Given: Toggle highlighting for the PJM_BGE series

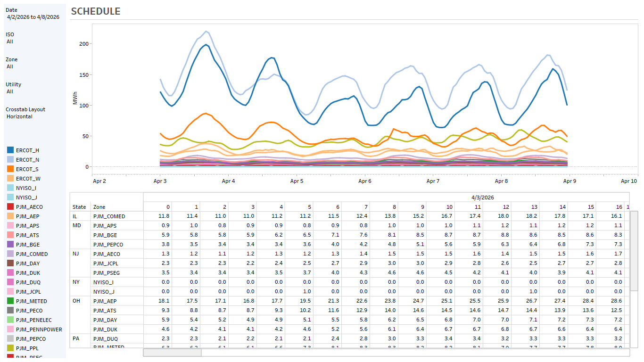Looking at the screenshot, I should (10, 244).
